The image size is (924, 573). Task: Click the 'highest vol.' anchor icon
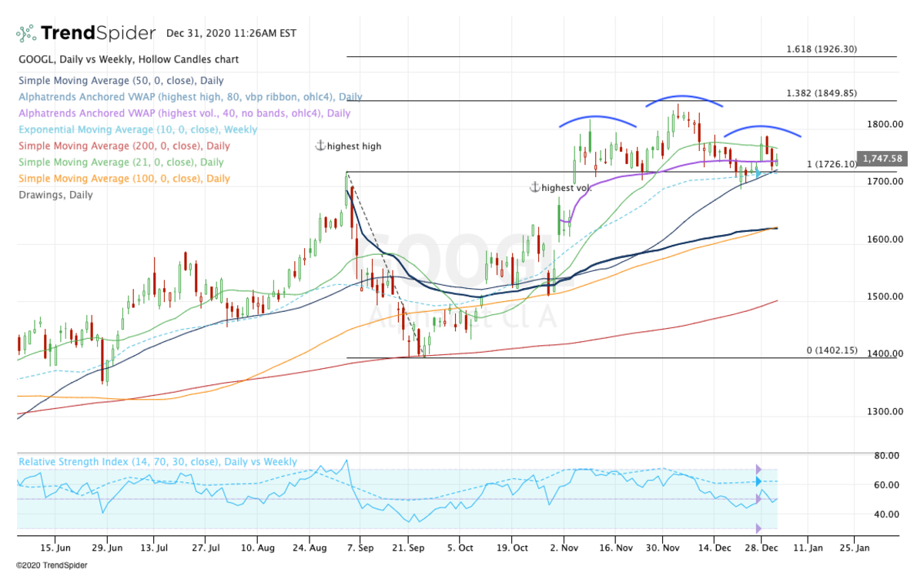tap(535, 187)
